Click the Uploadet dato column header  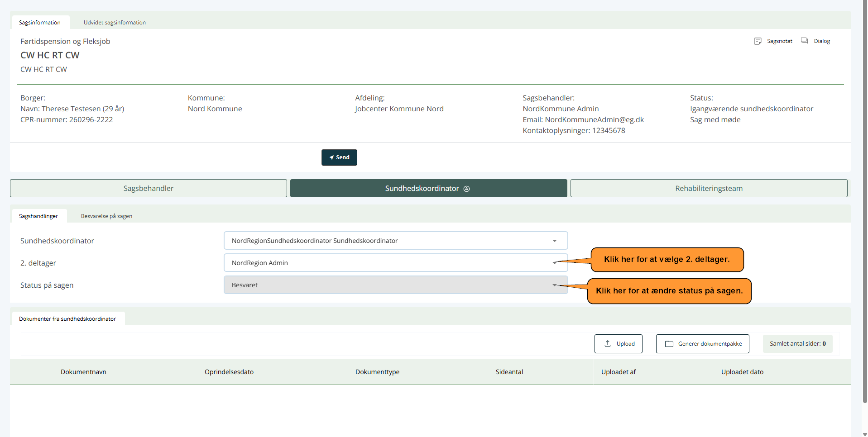coord(742,372)
